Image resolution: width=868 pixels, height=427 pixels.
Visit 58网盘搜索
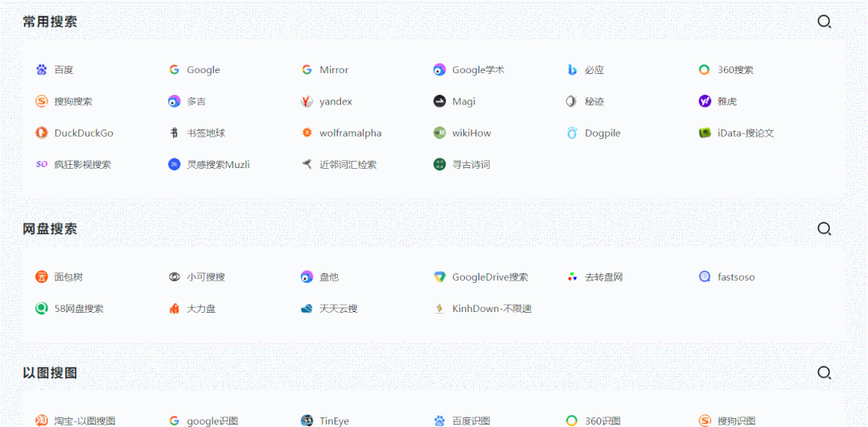[x=79, y=308]
